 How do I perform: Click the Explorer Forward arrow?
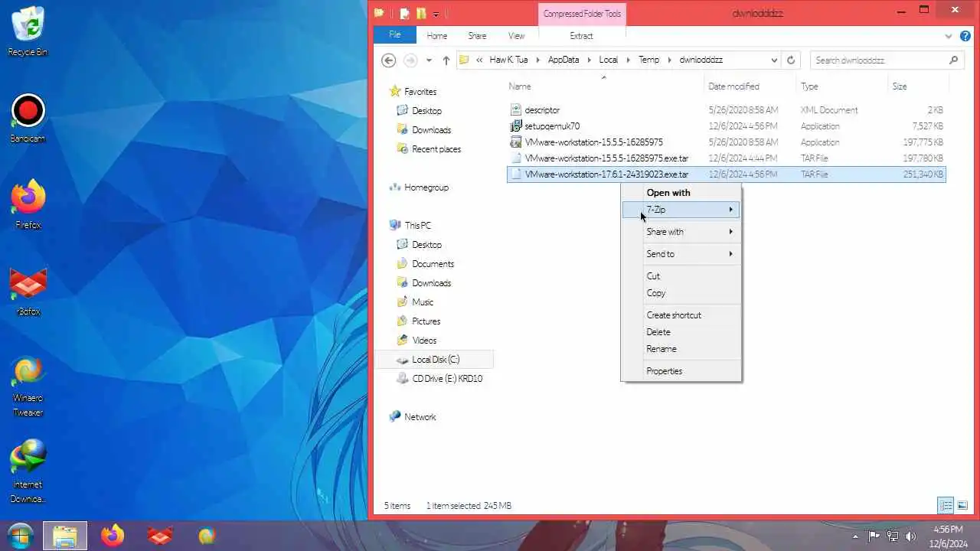click(x=410, y=60)
